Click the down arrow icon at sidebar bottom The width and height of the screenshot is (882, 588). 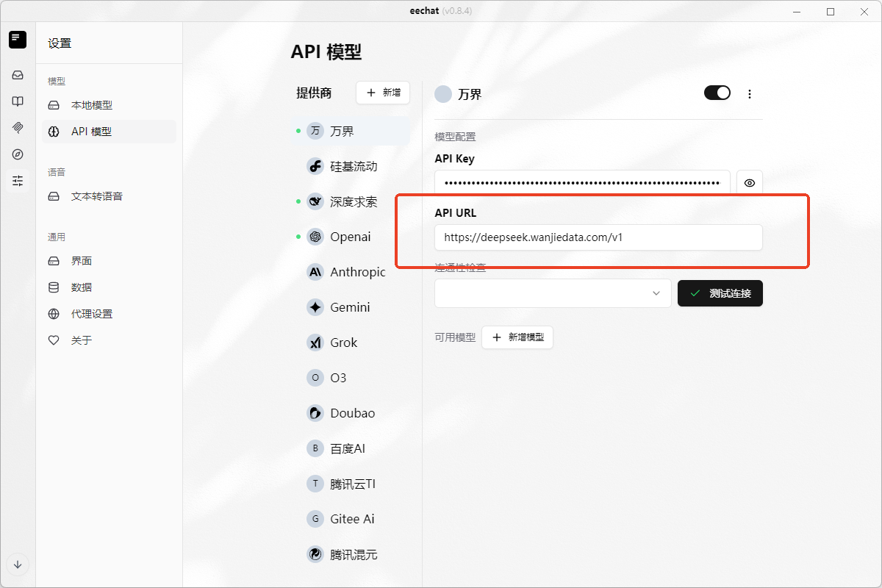[x=18, y=564]
